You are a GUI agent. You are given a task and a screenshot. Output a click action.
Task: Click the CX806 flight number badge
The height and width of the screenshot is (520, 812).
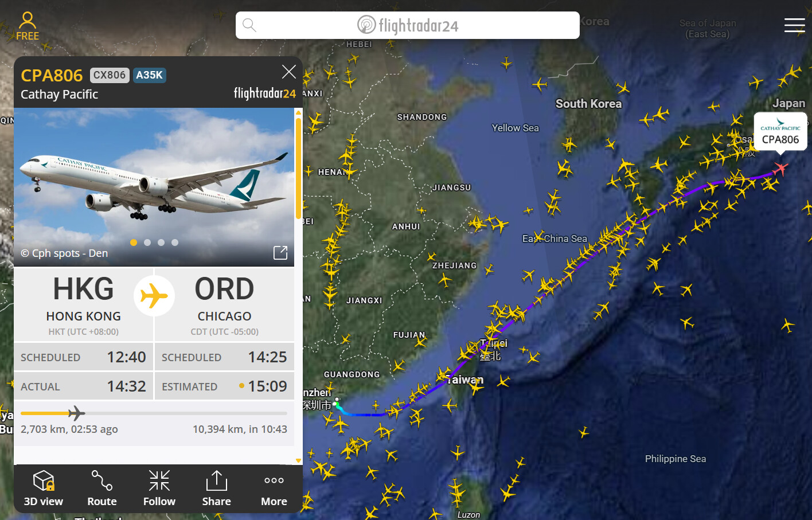coord(110,75)
